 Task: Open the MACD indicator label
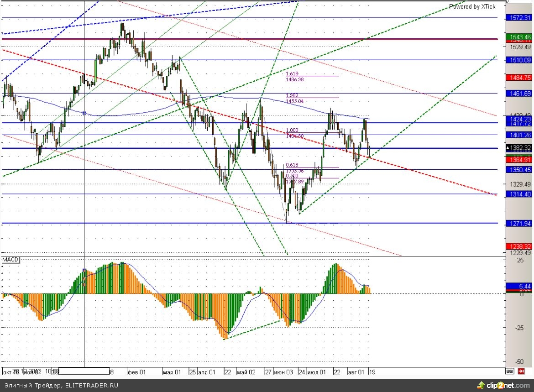click(x=10, y=260)
